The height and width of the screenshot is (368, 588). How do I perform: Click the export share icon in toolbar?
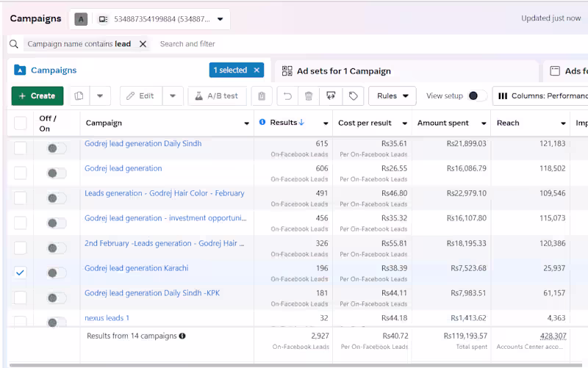(331, 96)
